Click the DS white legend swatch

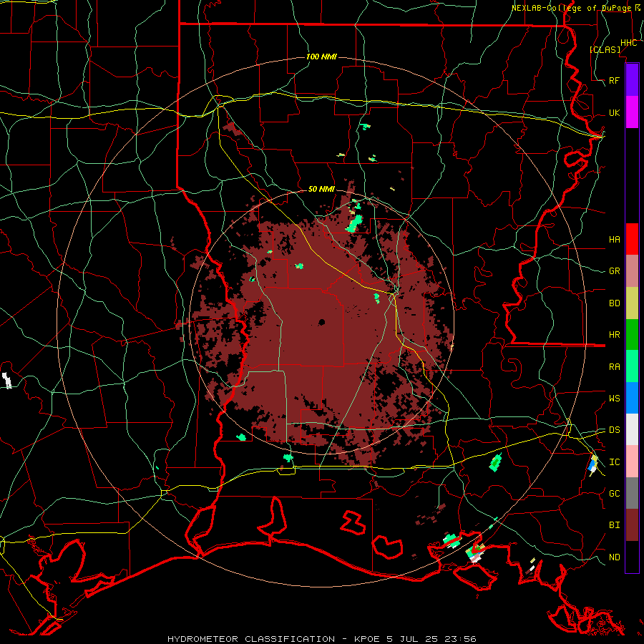point(632,429)
